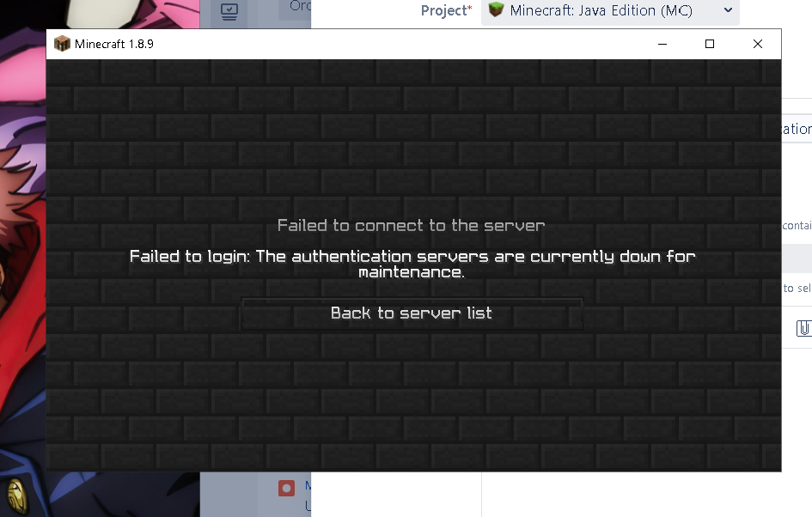
Task: Click the grass block project icon
Action: click(x=496, y=9)
